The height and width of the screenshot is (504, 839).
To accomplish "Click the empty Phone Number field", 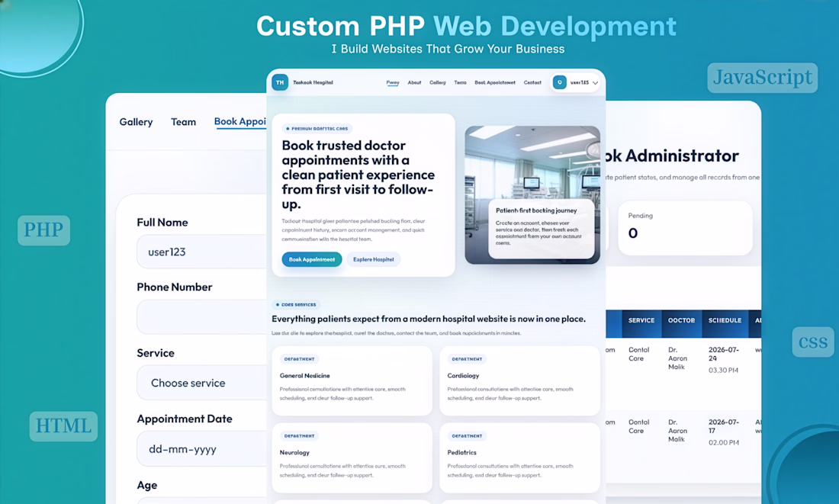I will coord(201,316).
